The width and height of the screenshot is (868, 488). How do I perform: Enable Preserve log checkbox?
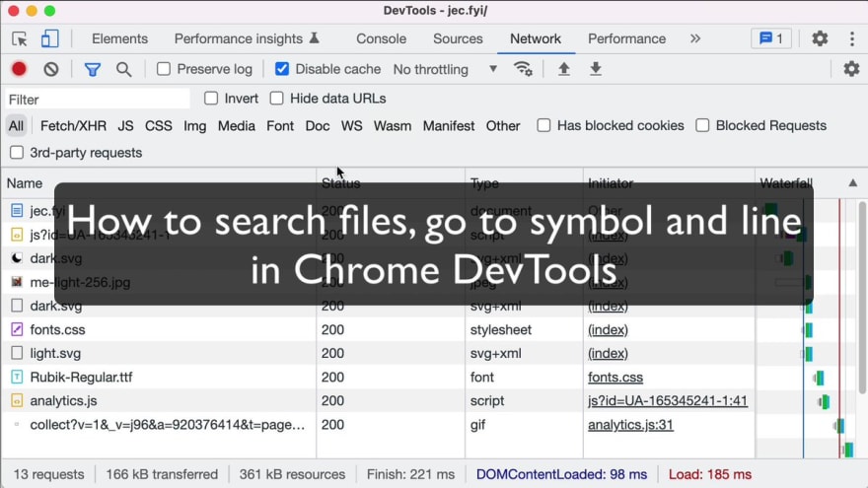click(x=164, y=69)
